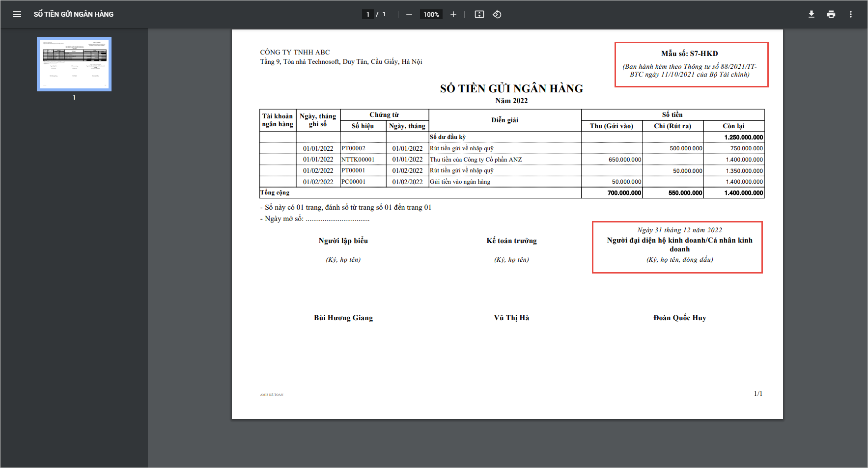Toggle the sidebar with the hamburger menu icon
The image size is (868, 468).
[x=17, y=14]
